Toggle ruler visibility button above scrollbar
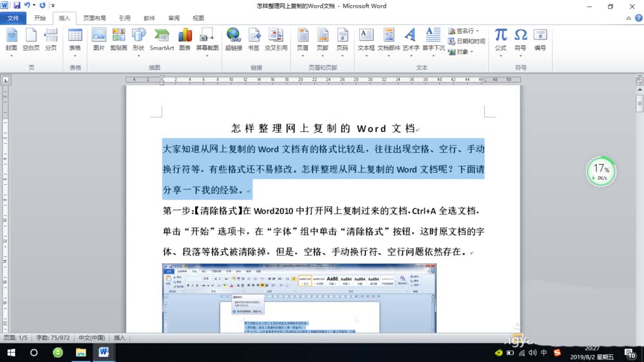Image resolution: width=644 pixels, height=362 pixels. 639,81
